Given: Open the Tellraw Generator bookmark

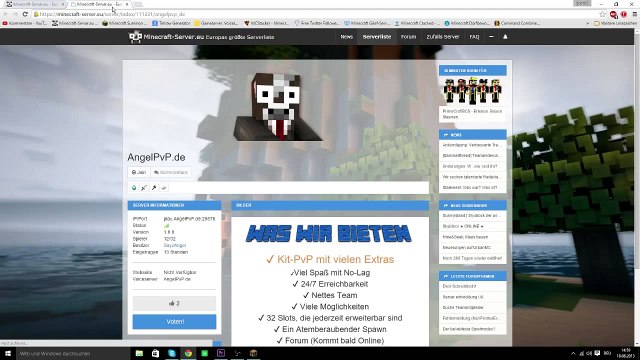Looking at the screenshot, I should pos(171,23).
